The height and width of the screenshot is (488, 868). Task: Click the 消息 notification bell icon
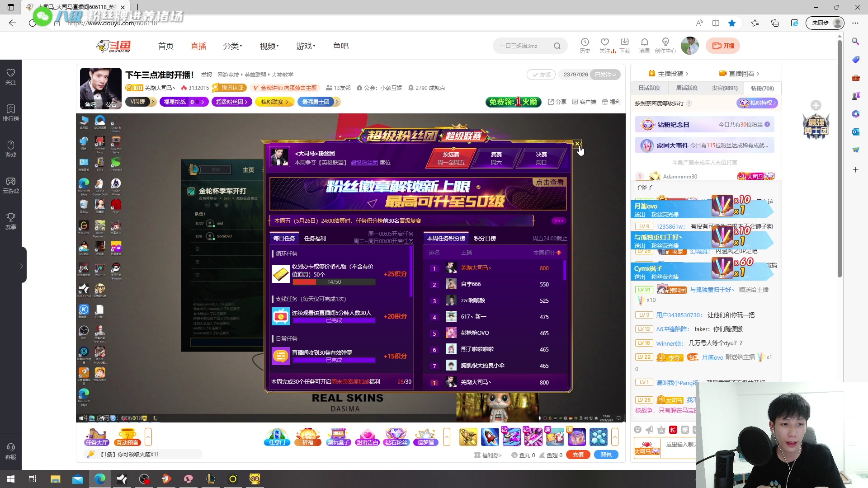(x=644, y=42)
